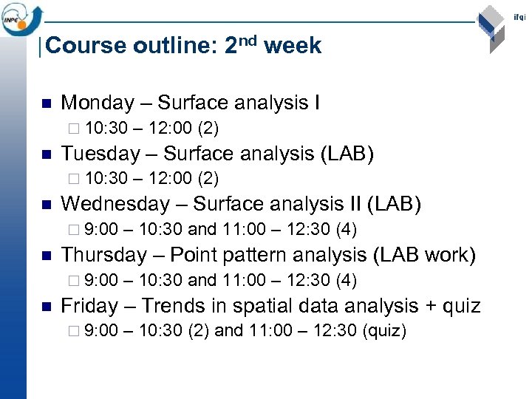Click the square bullet beside Friday
532x399 pixels.
click(46, 307)
